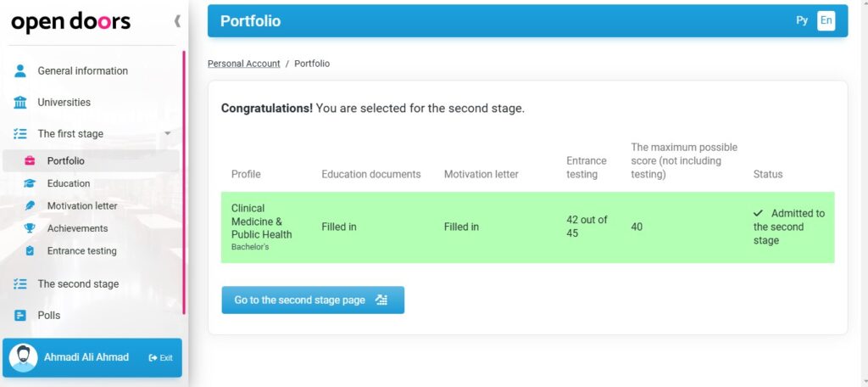Click the General information person icon

(20, 70)
